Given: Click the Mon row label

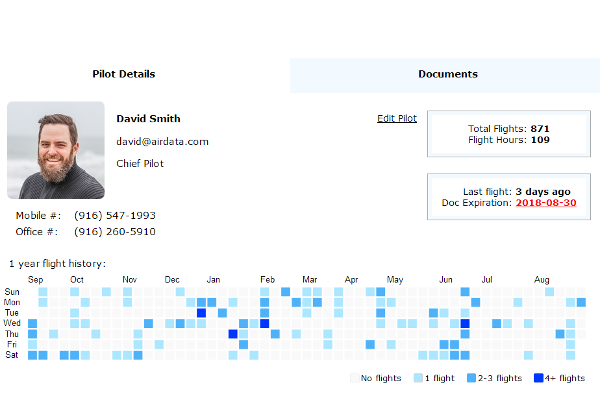Looking at the screenshot, I should [x=12, y=302].
